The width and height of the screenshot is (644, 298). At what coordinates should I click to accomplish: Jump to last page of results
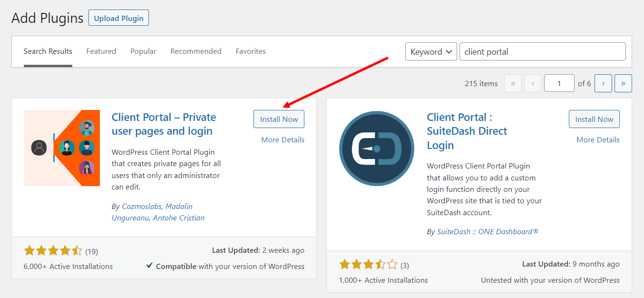pos(623,83)
